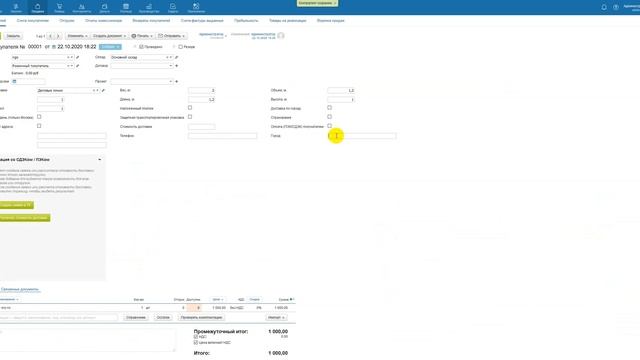This screenshot has height=360, width=640.
Task: Click the Справочник button
Action: (136, 318)
